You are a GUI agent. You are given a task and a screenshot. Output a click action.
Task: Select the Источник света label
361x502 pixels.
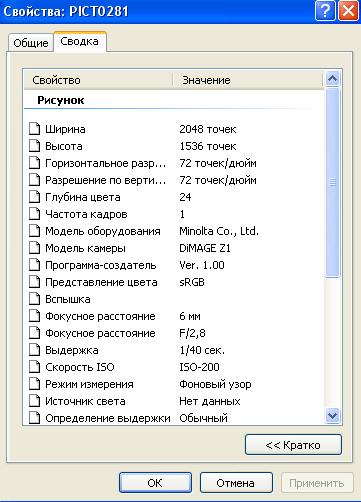85,401
